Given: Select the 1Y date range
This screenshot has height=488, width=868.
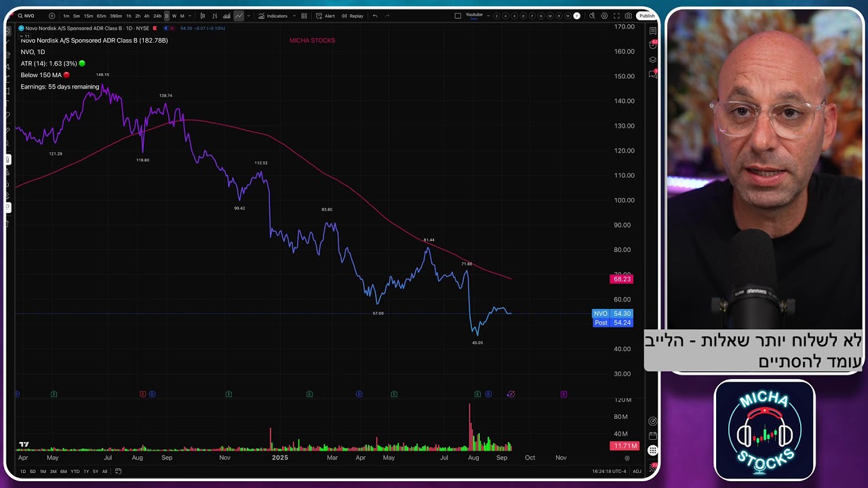Looking at the screenshot, I should pyautogui.click(x=86, y=471).
